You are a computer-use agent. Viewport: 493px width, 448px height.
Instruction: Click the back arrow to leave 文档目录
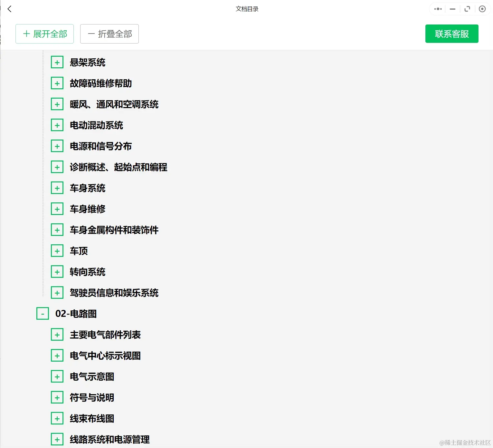pos(9,9)
